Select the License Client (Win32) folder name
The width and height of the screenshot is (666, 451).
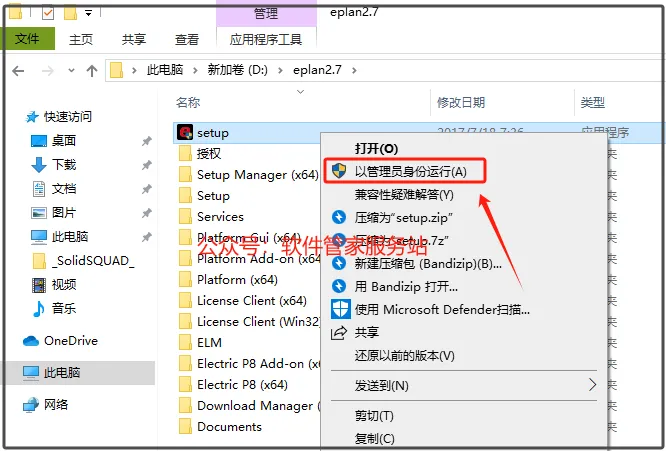(x=259, y=321)
